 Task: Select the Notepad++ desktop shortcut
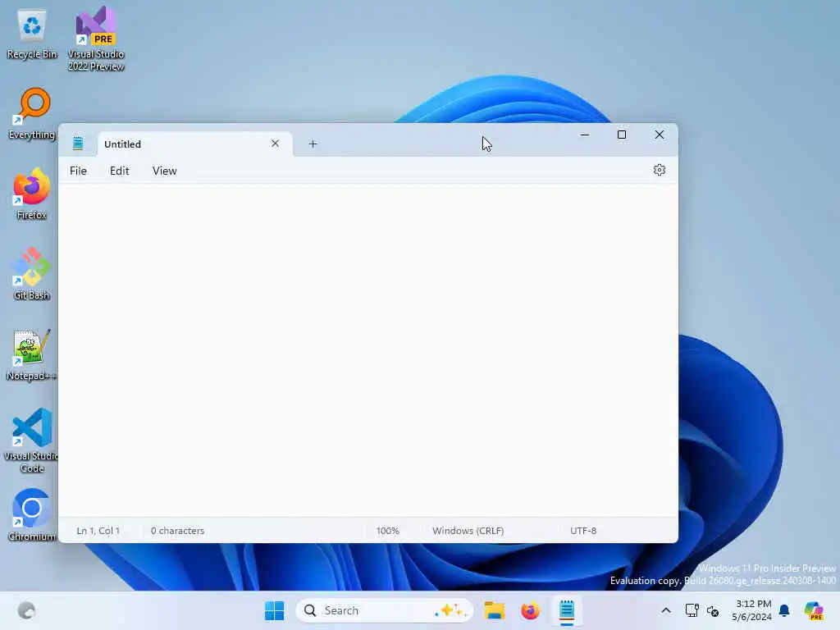coord(32,355)
